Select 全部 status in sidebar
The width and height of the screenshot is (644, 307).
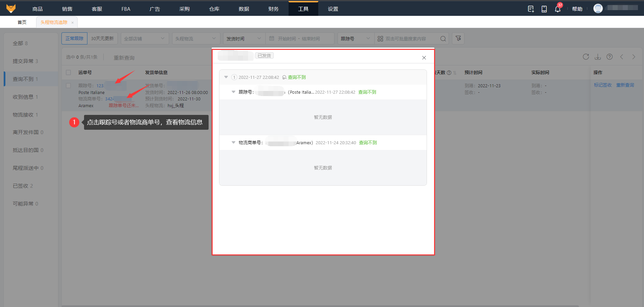click(x=31, y=43)
